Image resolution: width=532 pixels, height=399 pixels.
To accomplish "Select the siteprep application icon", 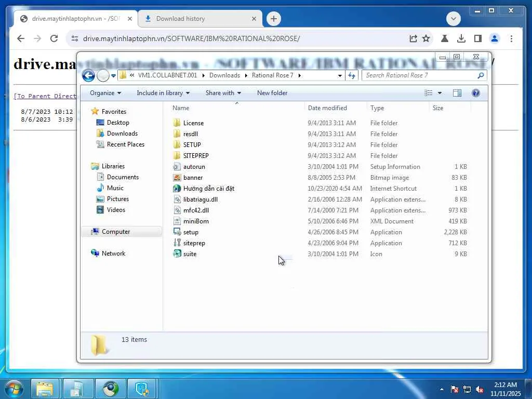I will 177,243.
